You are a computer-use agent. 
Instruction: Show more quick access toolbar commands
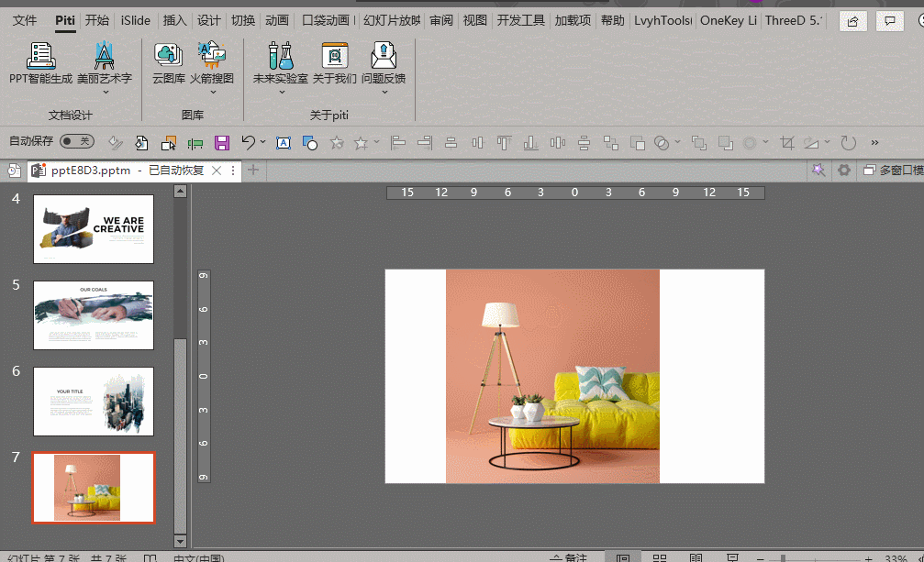tap(874, 142)
